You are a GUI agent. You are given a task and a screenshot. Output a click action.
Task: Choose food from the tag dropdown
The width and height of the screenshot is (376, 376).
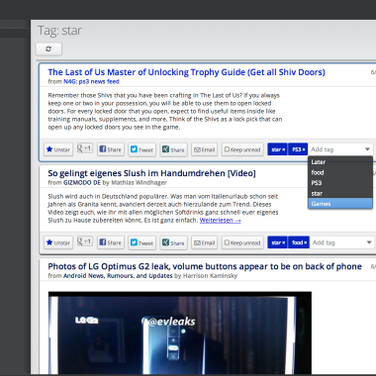(x=340, y=172)
